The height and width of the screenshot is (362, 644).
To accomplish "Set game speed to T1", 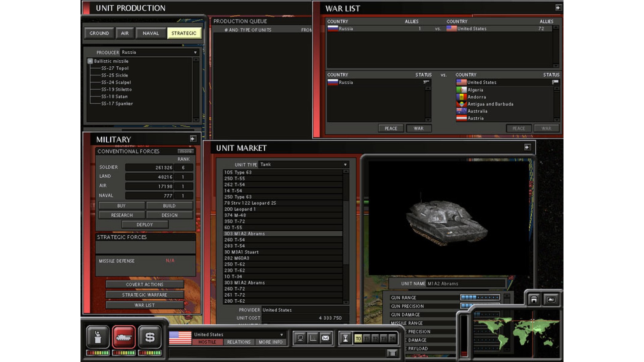I will (x=367, y=339).
